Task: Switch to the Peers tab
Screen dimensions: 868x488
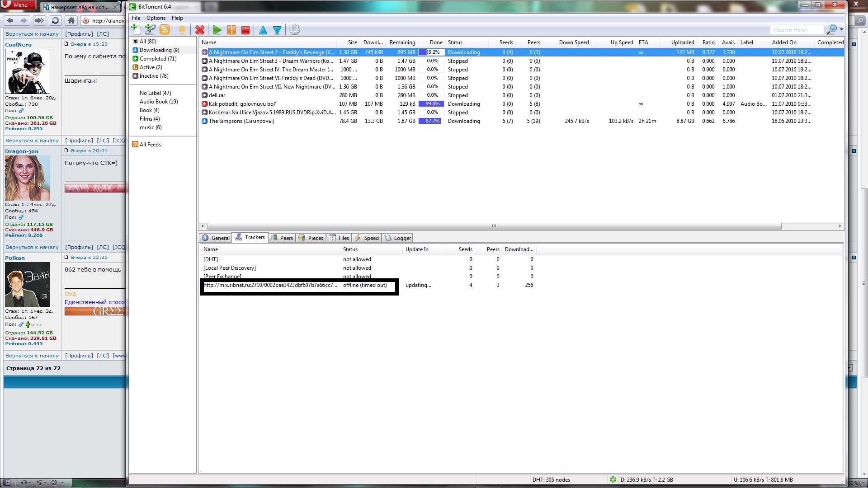Action: (282, 238)
